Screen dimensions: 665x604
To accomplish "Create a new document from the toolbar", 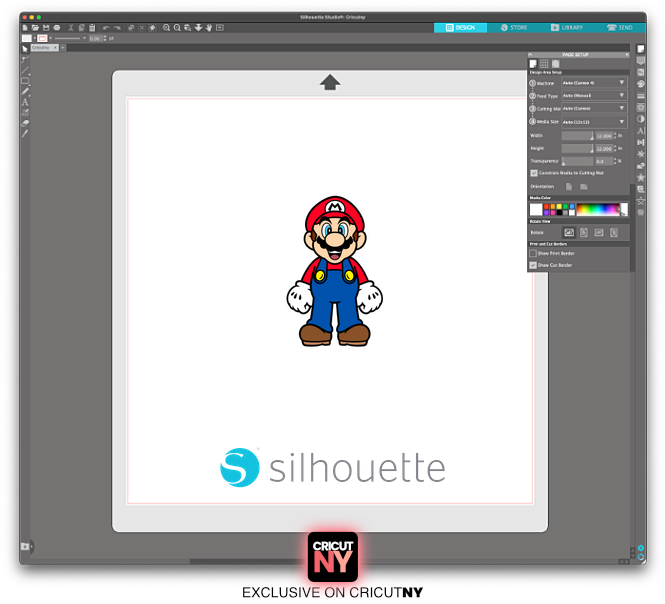I will (x=25, y=28).
